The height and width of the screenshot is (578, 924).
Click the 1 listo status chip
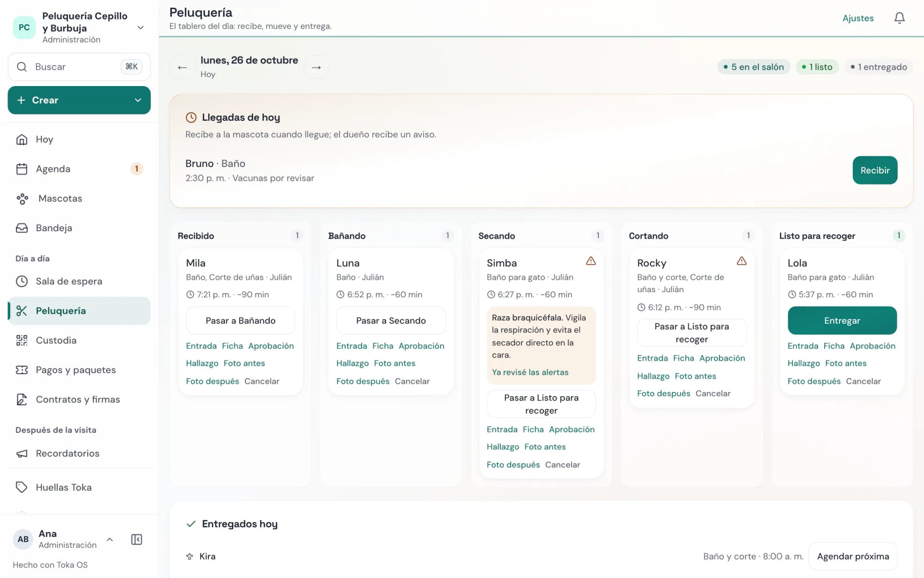[x=817, y=67]
